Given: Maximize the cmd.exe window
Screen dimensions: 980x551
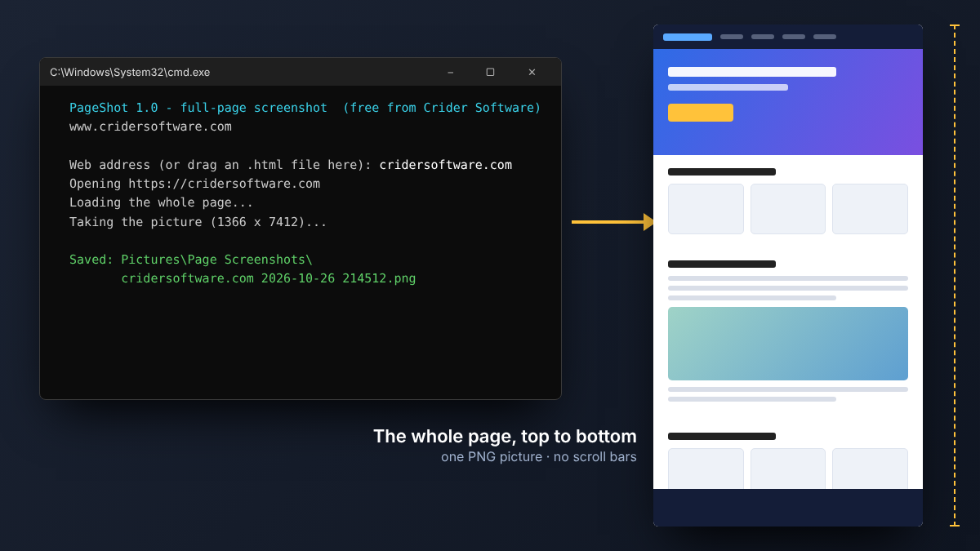Looking at the screenshot, I should click(x=490, y=72).
